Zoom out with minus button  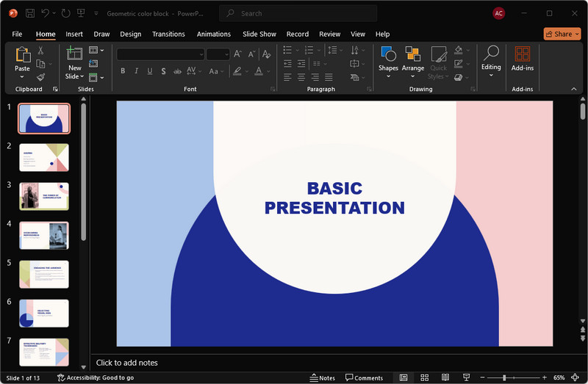483,377
